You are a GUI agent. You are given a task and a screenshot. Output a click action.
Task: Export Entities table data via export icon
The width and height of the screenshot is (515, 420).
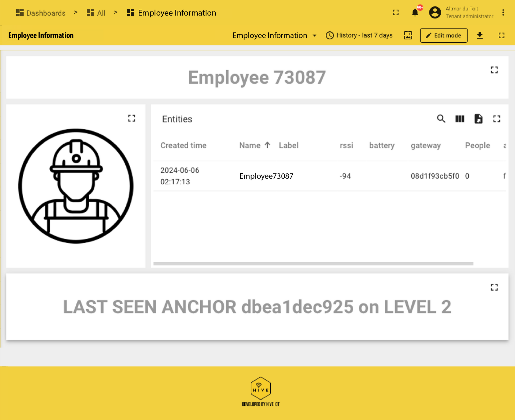coord(479,119)
